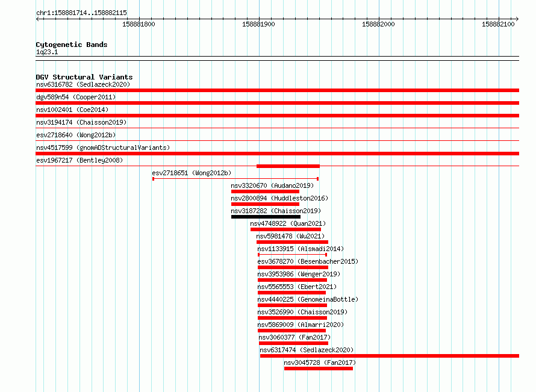Screen dimensions: 536x392
Task: Click the 158881800 ruler coordinate
Action: [139, 24]
